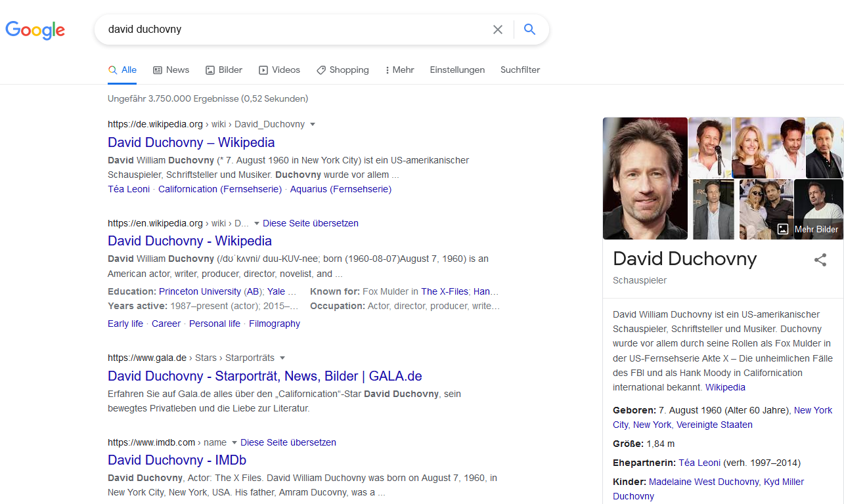Image resolution: width=844 pixels, height=504 pixels.
Task: Open the English 'David Duchovny - Wikipedia' result
Action: 190,241
